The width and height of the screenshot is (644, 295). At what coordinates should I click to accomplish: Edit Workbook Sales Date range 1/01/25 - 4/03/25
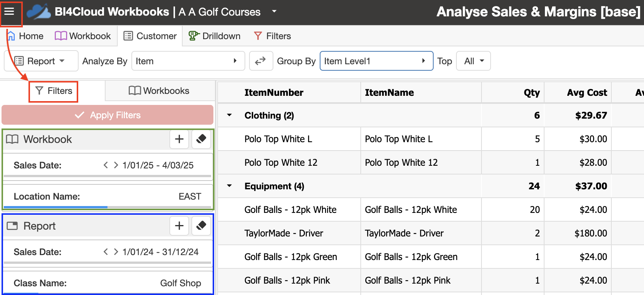158,165
